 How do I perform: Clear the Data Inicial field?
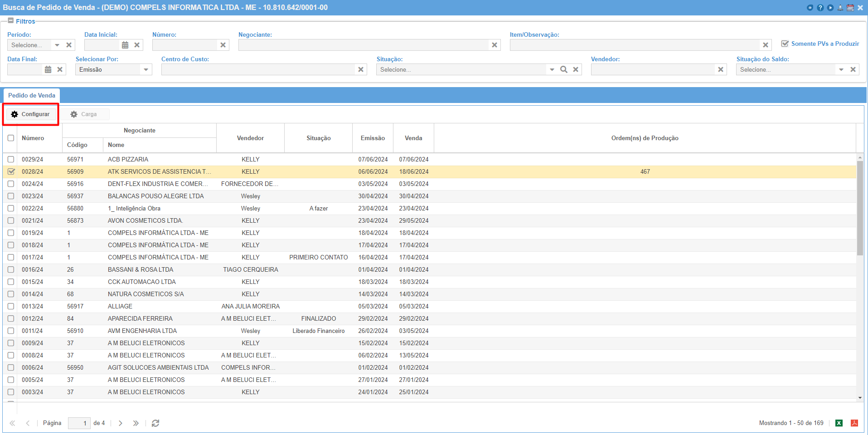[x=137, y=45]
